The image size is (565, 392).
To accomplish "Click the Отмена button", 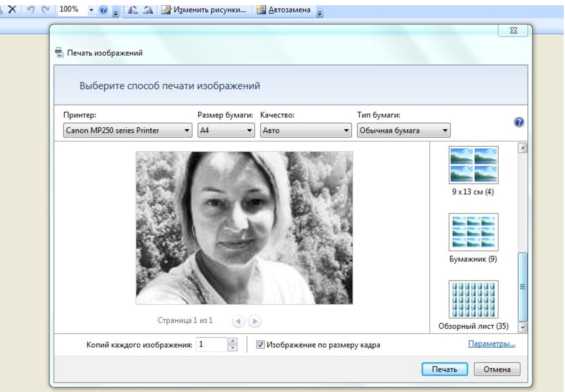I will [497, 369].
